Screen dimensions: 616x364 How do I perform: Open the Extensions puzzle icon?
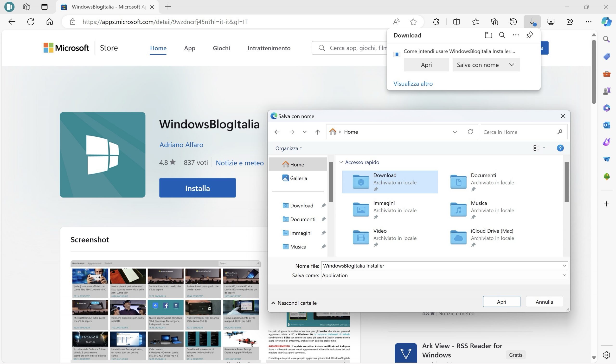coord(436,22)
